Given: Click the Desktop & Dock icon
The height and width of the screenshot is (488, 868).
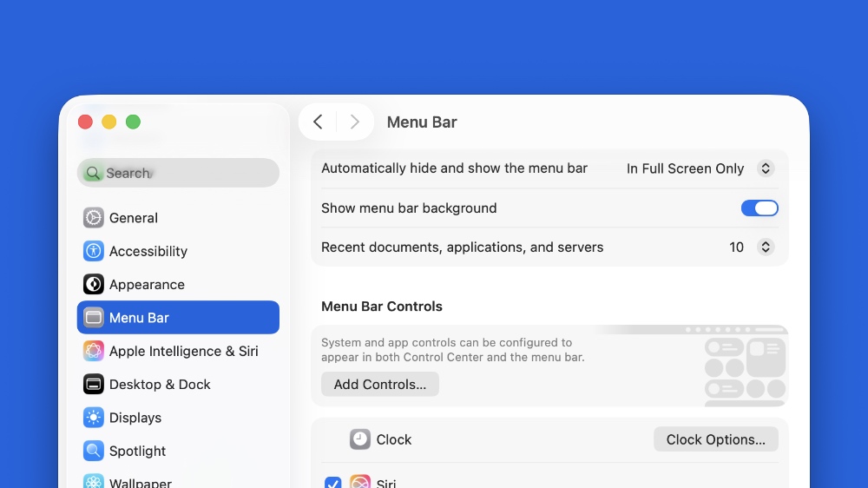Looking at the screenshot, I should pos(94,385).
